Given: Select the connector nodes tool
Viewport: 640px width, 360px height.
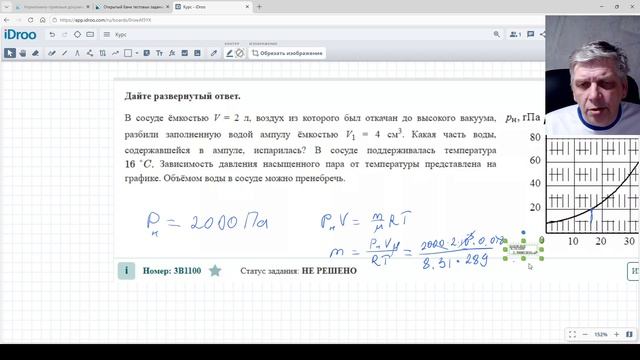Looking at the screenshot, I should (90, 53).
